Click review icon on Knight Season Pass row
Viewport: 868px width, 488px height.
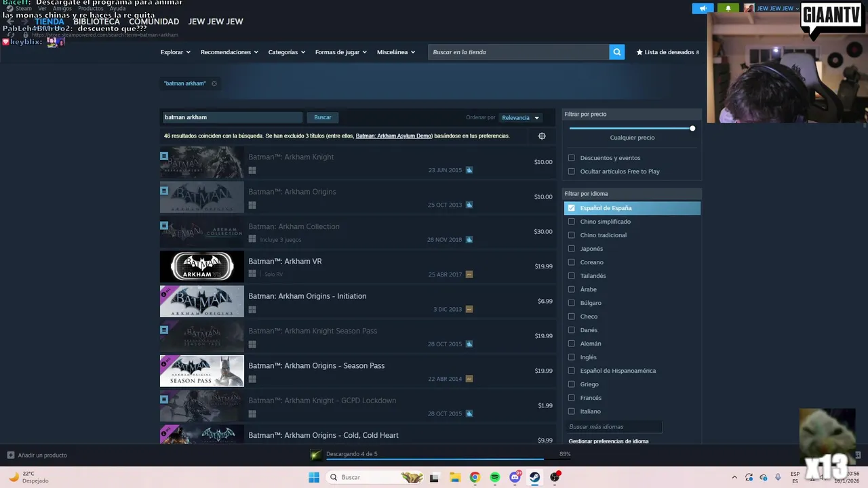469,344
